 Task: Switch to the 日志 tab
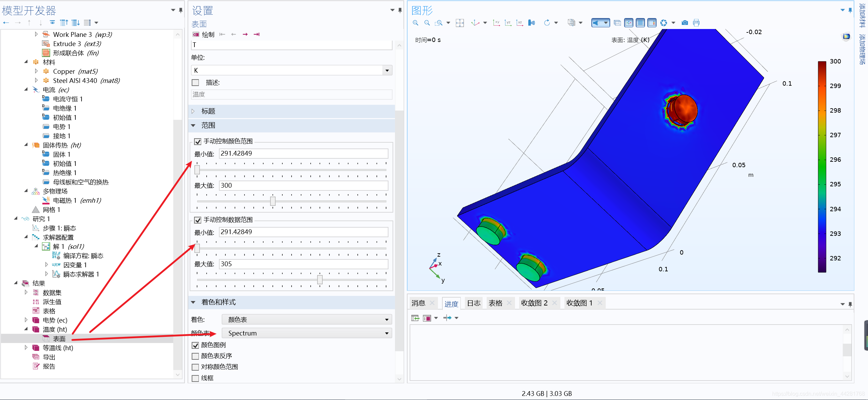473,303
